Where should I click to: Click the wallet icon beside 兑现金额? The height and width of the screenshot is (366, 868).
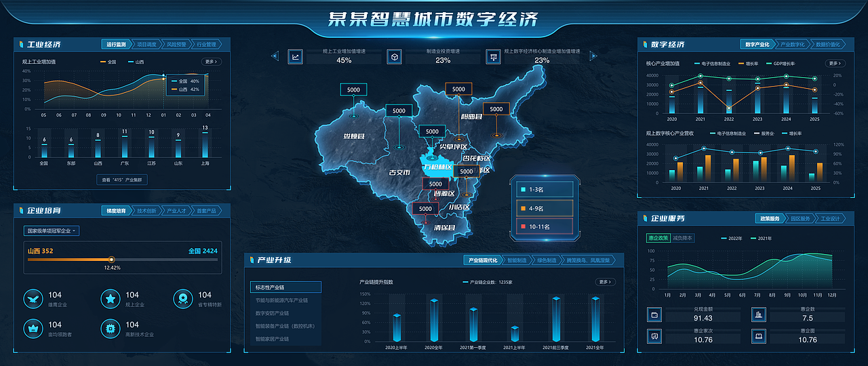(654, 314)
